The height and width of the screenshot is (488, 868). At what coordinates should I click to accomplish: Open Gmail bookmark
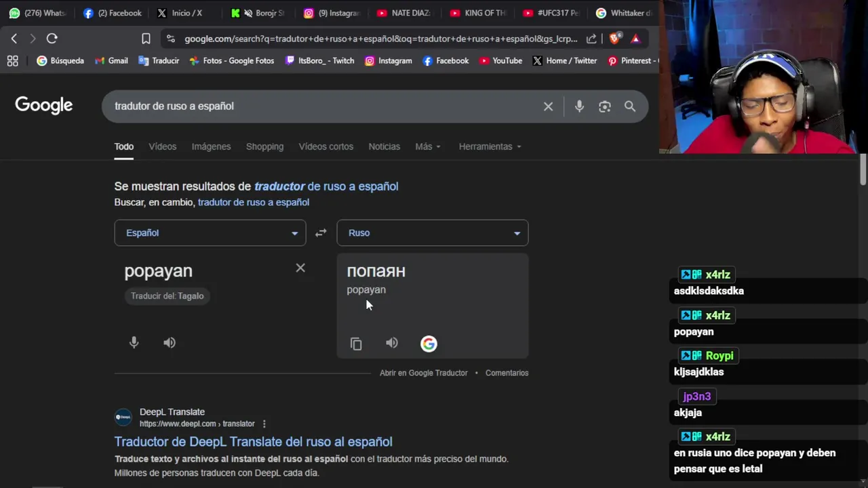(x=111, y=61)
